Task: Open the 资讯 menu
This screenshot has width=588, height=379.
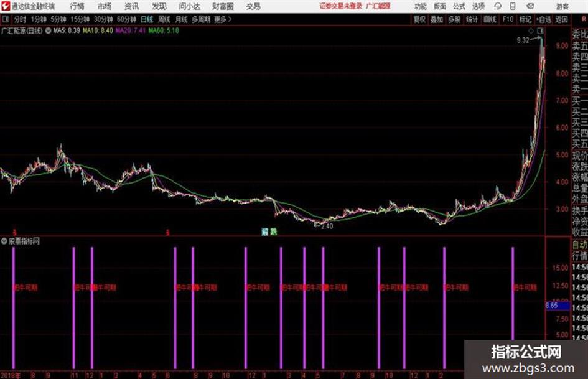Action: (x=132, y=6)
